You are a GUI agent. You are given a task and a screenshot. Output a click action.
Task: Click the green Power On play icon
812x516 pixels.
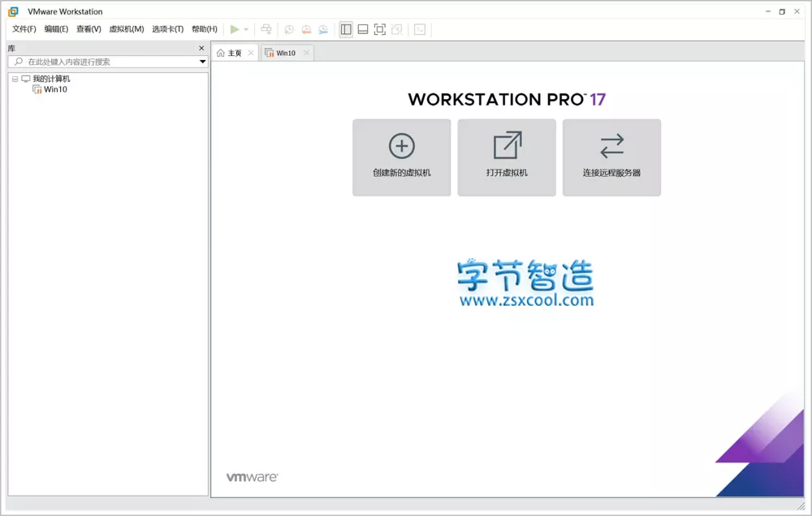pyautogui.click(x=235, y=29)
